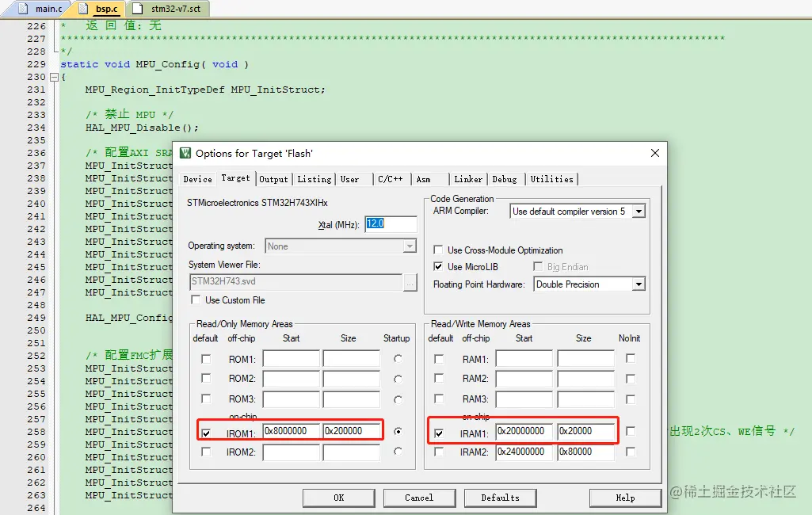The width and height of the screenshot is (812, 515).
Task: Enable NoInit for RAM1
Action: click(x=631, y=358)
